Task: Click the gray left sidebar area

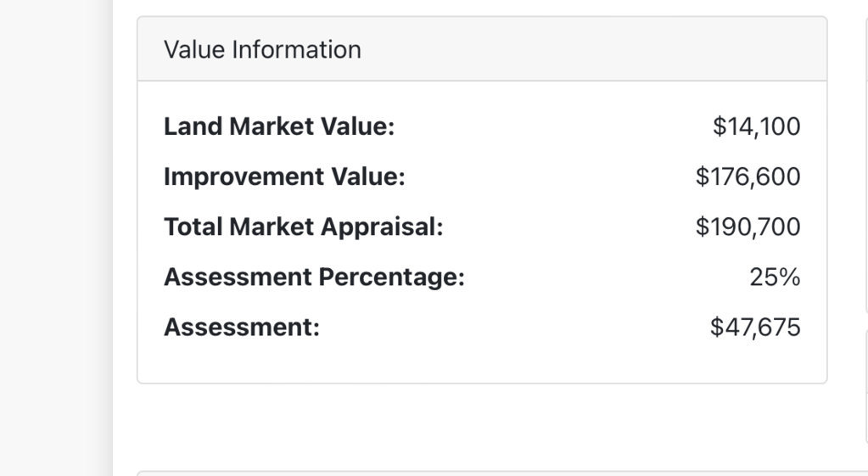Action: click(55, 238)
